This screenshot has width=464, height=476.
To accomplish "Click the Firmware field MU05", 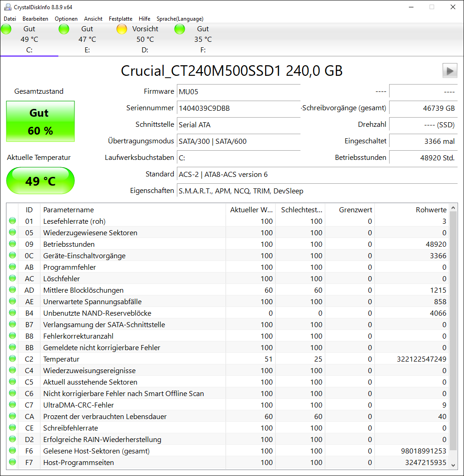I will click(x=238, y=92).
